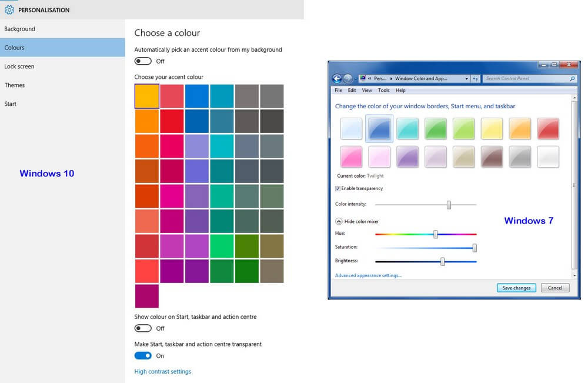588x383 pixels.
Task: Turn on colour for Start, taskbar and action centre
Action: pyautogui.click(x=143, y=328)
